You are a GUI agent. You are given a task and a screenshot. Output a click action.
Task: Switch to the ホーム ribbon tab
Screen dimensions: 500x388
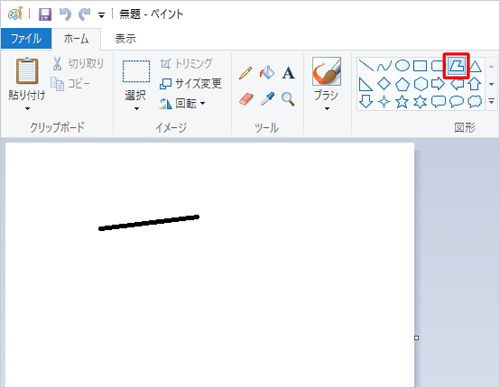76,39
